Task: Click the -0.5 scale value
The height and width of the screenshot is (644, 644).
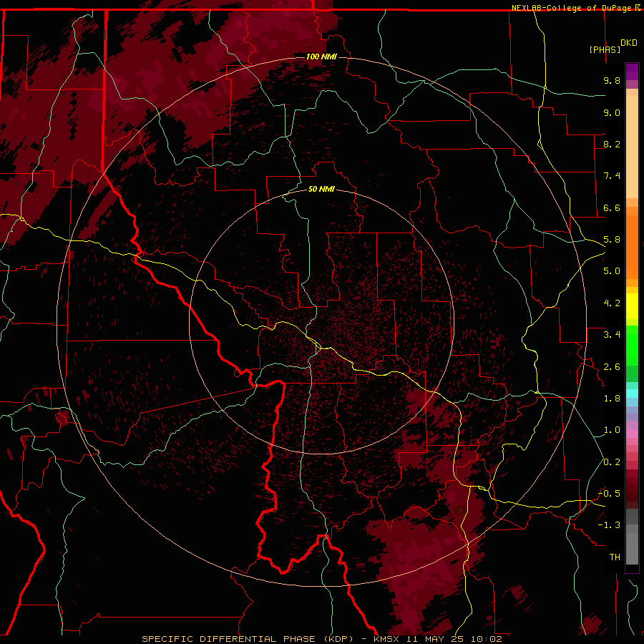Action: coord(609,494)
